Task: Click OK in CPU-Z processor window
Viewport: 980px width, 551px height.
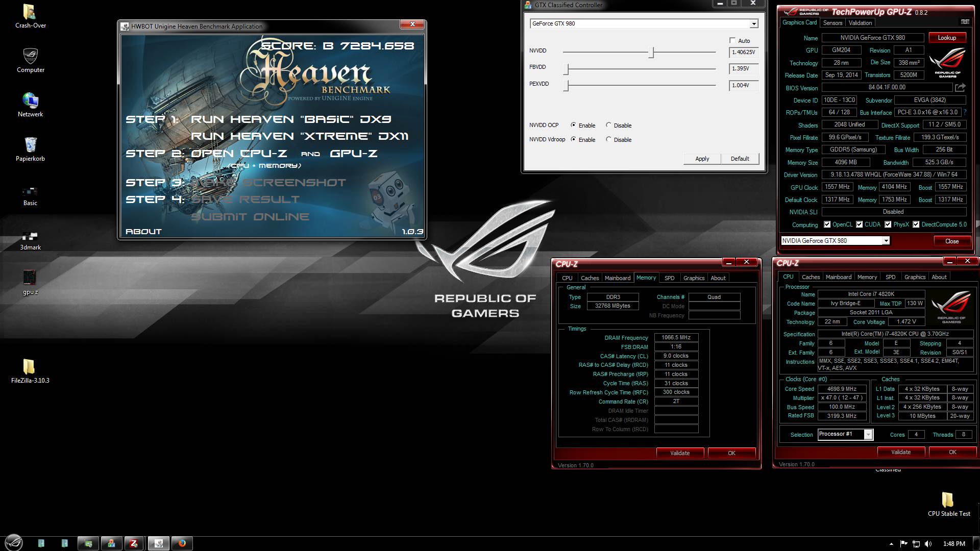Action: pos(952,452)
